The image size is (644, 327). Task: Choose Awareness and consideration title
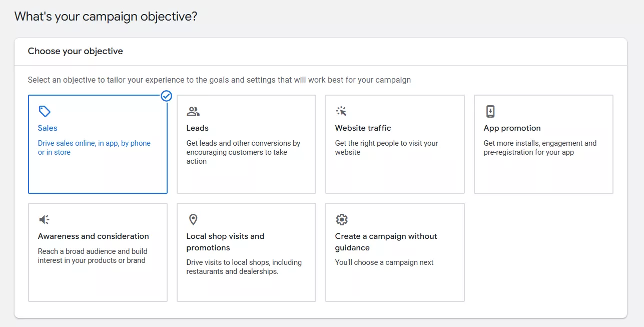(x=93, y=236)
